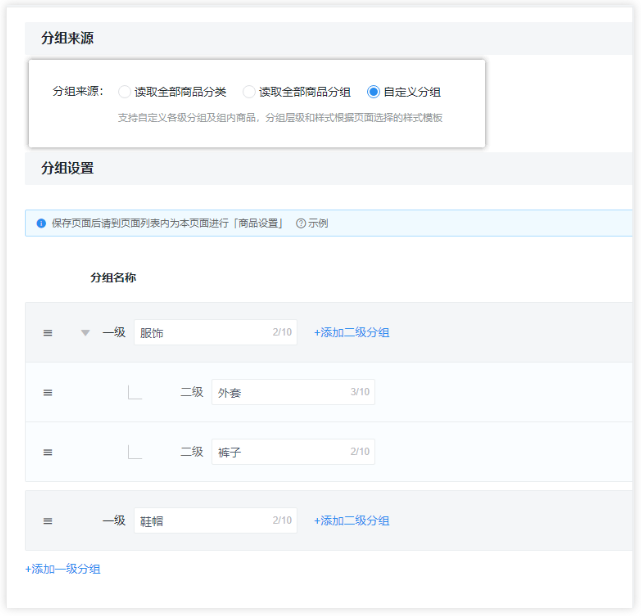Viewport: 641px width, 616px height.
Task: Click the drag handle for 服饰 row
Action: [47, 333]
